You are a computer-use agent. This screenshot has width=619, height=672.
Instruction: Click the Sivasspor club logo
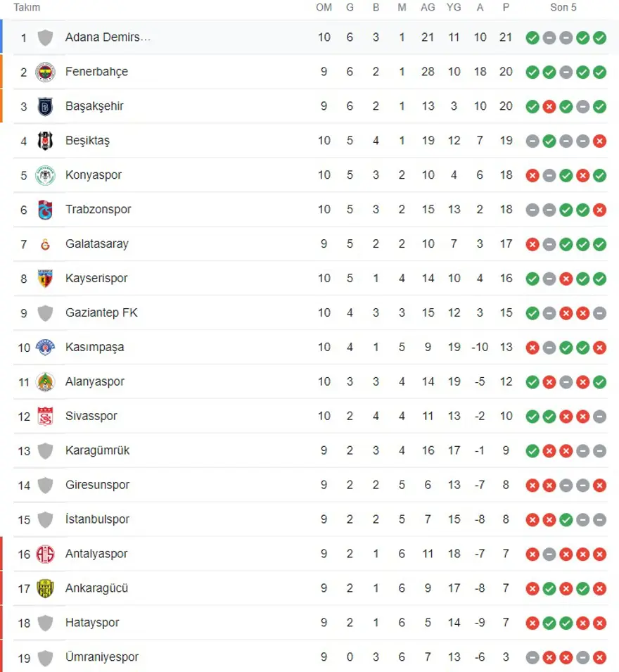click(45, 416)
